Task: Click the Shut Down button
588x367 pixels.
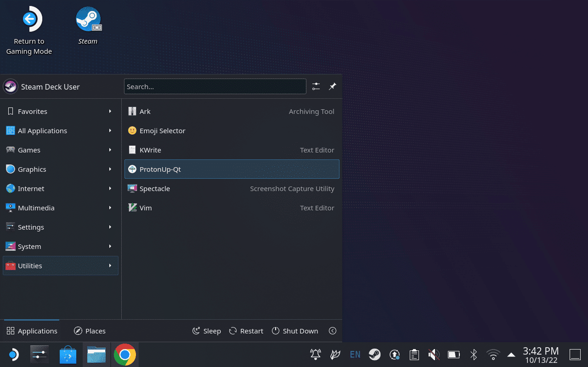Action: pyautogui.click(x=295, y=331)
